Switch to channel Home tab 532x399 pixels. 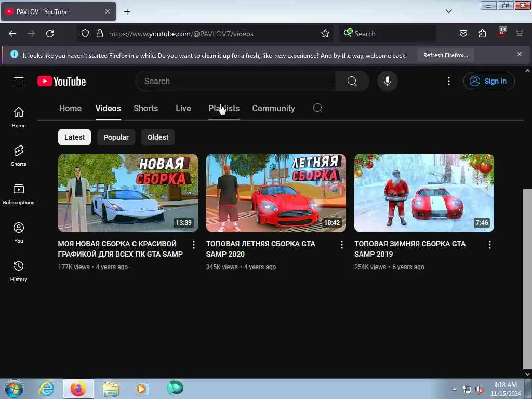click(70, 108)
